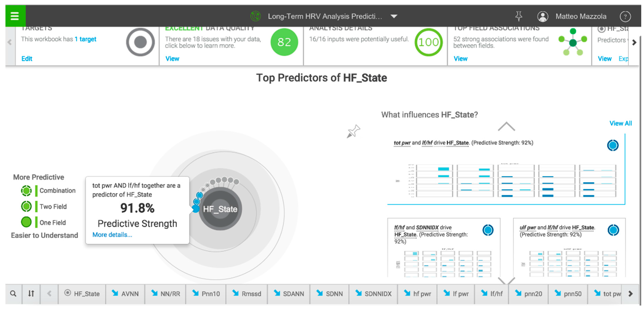Toggle the One Field legend filter
The width and height of the screenshot is (644, 309).
[26, 222]
